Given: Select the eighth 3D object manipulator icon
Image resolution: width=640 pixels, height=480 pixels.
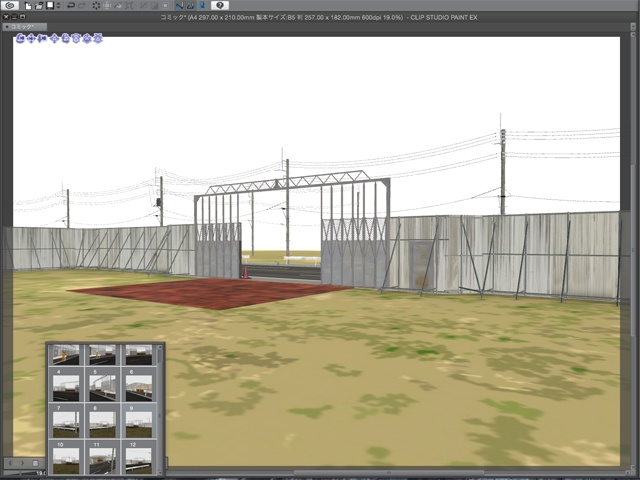Looking at the screenshot, I should point(98,39).
